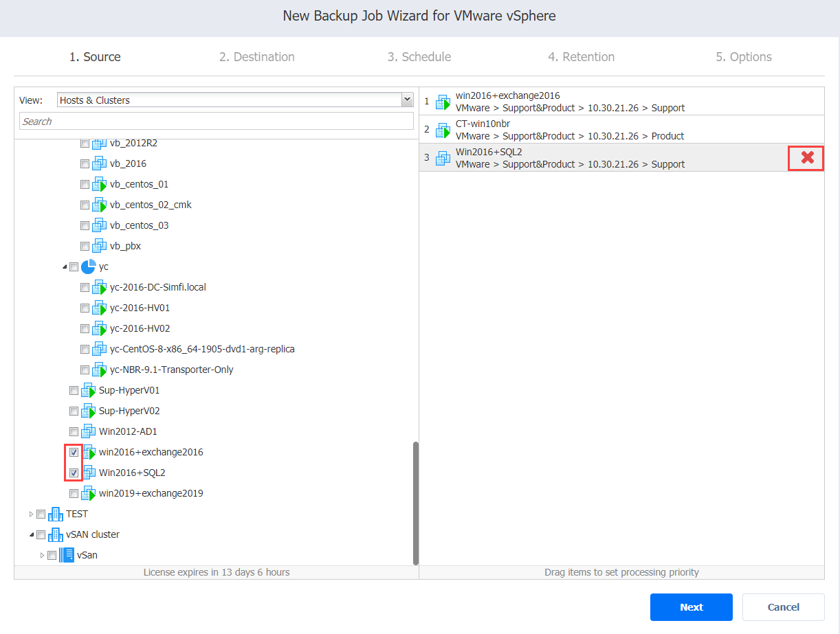This screenshot has height=634, width=840.
Task: Click the Cancel button
Action: [x=784, y=607]
